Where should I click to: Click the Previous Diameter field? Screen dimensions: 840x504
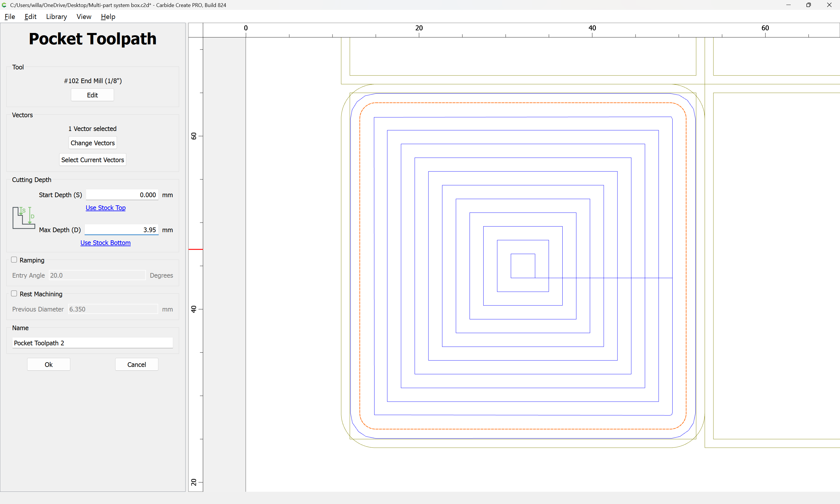113,309
